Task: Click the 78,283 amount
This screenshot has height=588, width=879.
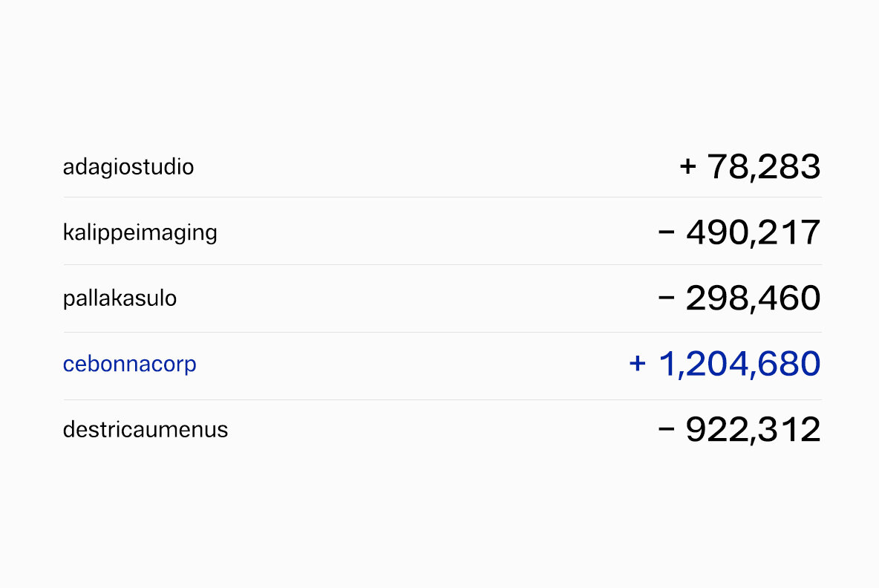Action: pos(763,167)
